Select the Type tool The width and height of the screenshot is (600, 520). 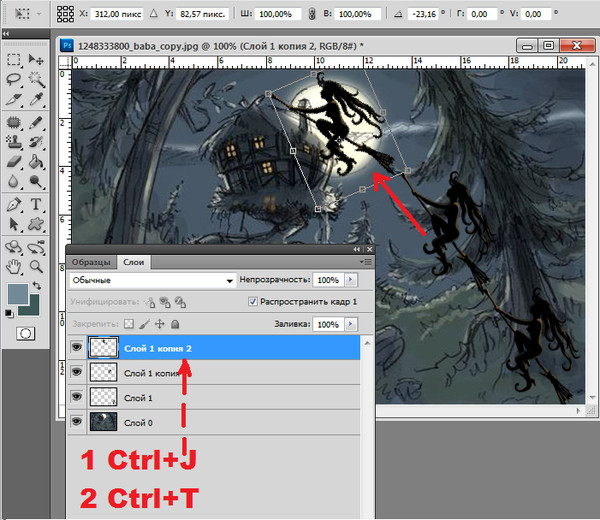(x=36, y=204)
